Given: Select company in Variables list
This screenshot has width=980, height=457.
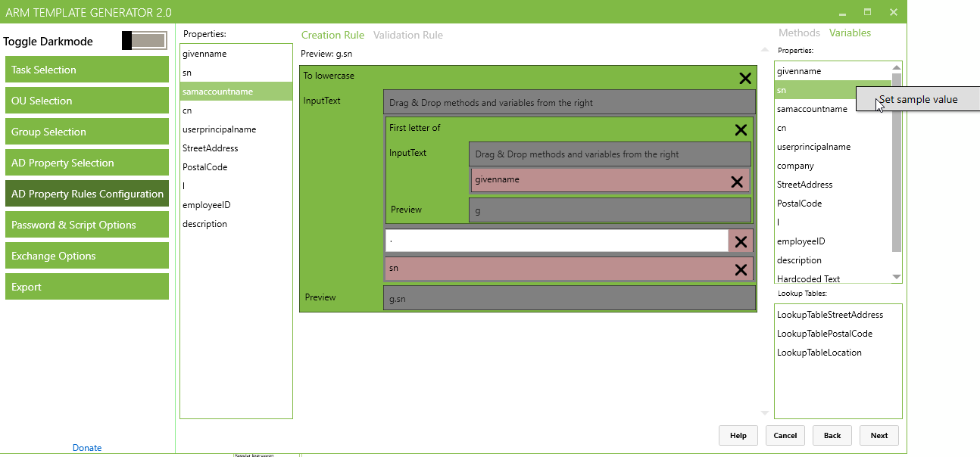Looking at the screenshot, I should pyautogui.click(x=833, y=166).
